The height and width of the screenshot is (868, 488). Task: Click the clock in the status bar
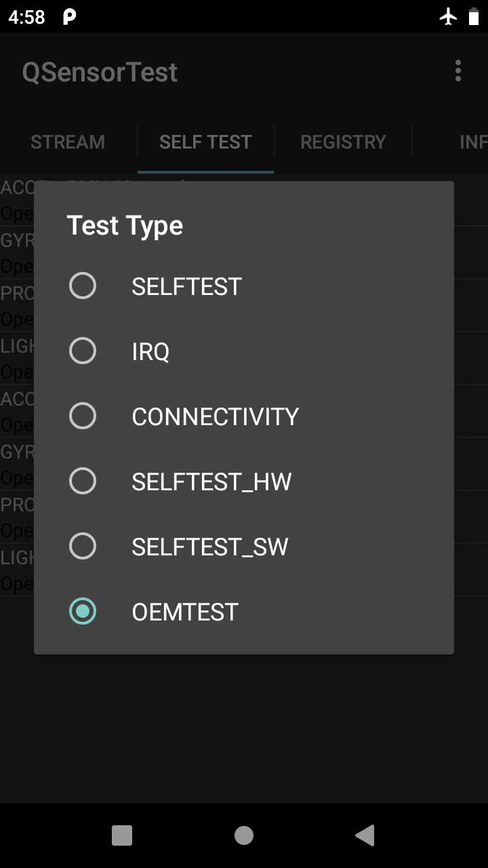(x=27, y=17)
